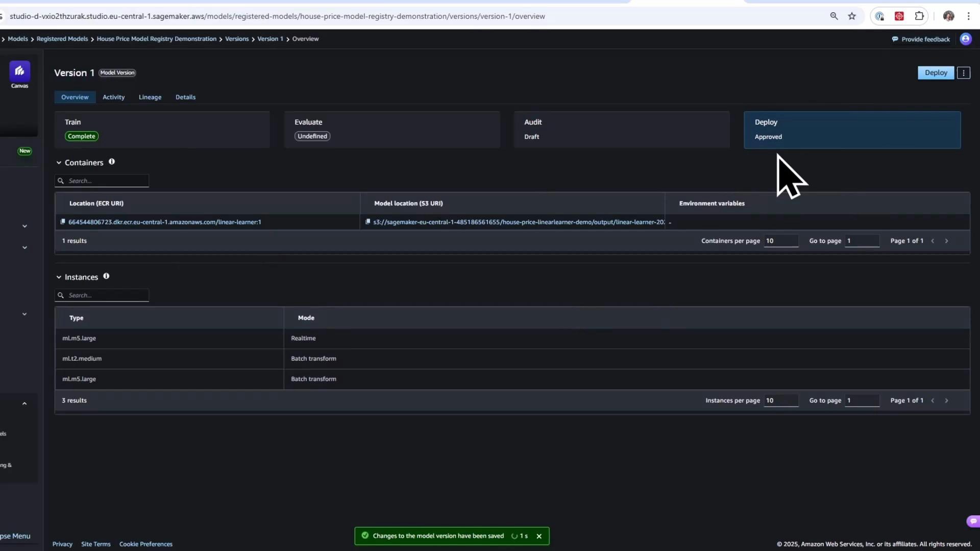Copy the ECR URI with the copy icon
The image size is (980, 551).
[63, 221]
